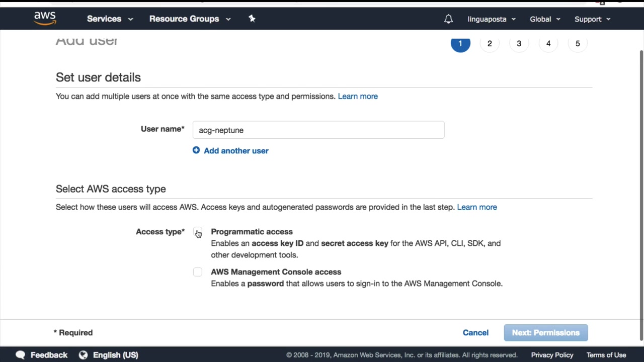Open the linguaposta account dropdown
The height and width of the screenshot is (362, 644).
tap(492, 19)
